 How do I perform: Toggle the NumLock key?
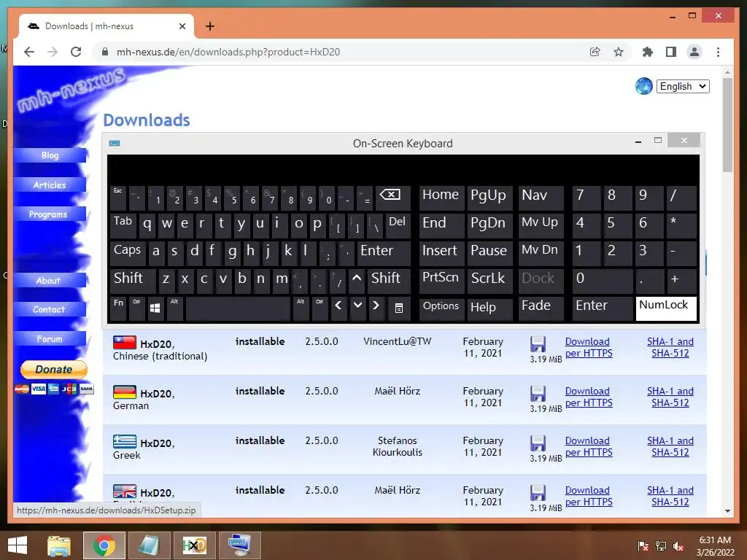[x=666, y=308]
